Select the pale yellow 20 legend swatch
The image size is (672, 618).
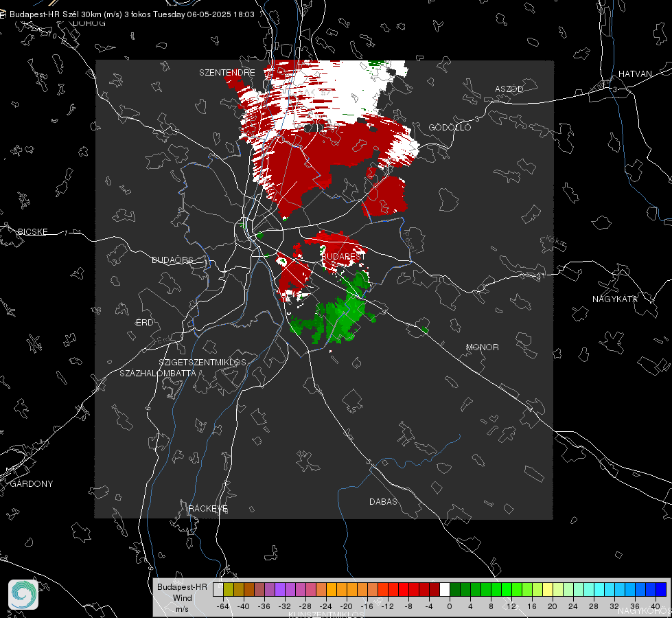tap(548, 590)
